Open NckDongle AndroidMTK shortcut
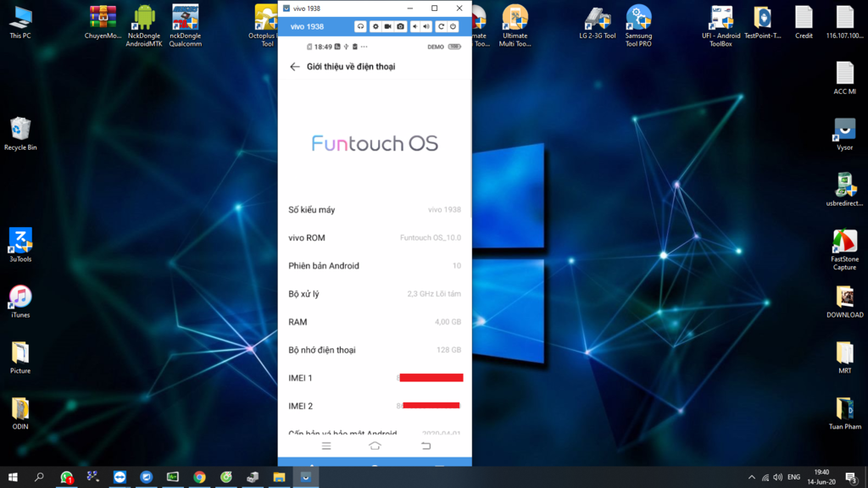The image size is (868, 488). point(144,25)
